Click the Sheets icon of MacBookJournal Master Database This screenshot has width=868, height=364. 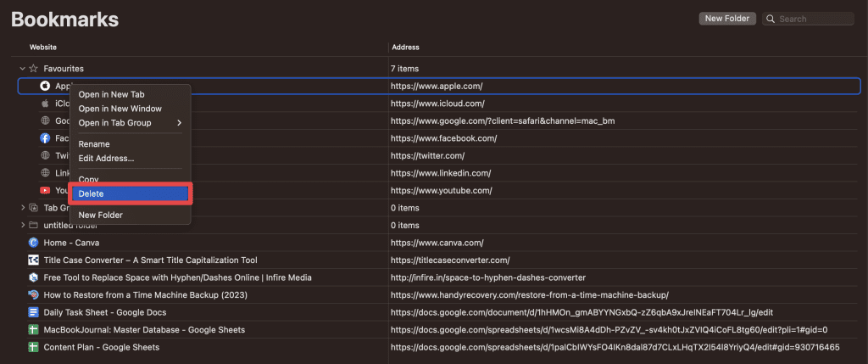click(x=33, y=330)
